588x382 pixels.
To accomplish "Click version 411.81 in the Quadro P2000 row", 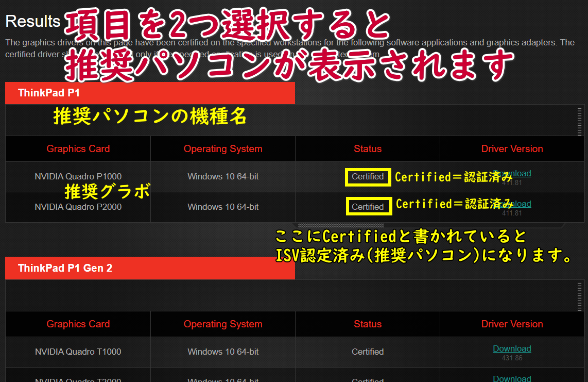I will 512,213.
